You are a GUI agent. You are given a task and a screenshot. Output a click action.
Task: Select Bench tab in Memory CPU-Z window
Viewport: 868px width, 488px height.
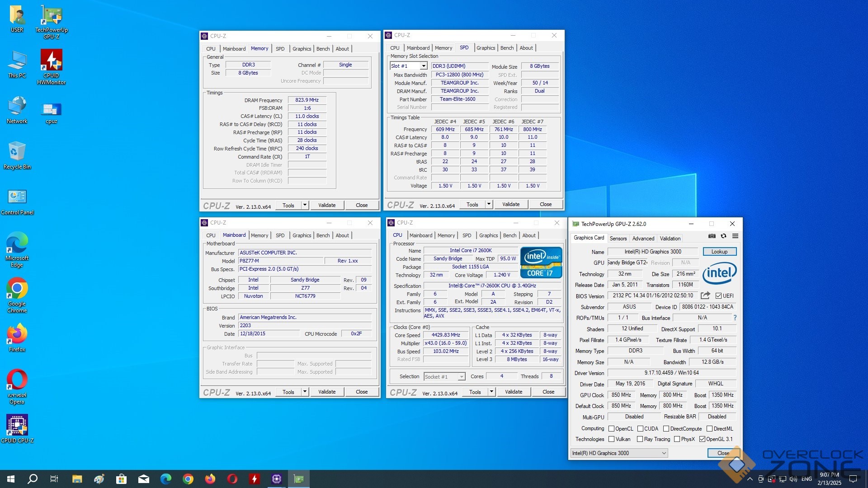323,49
